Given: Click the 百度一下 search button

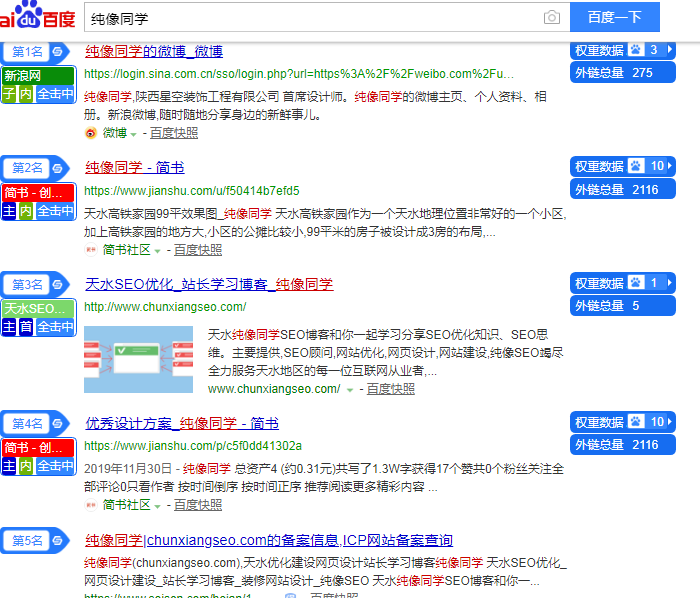Looking at the screenshot, I should tap(615, 17).
